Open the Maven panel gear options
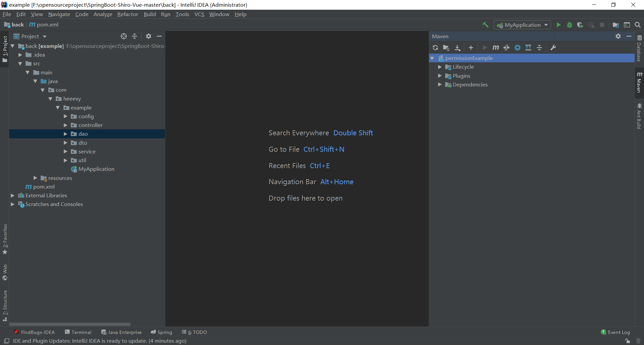644x345 pixels. tap(618, 36)
